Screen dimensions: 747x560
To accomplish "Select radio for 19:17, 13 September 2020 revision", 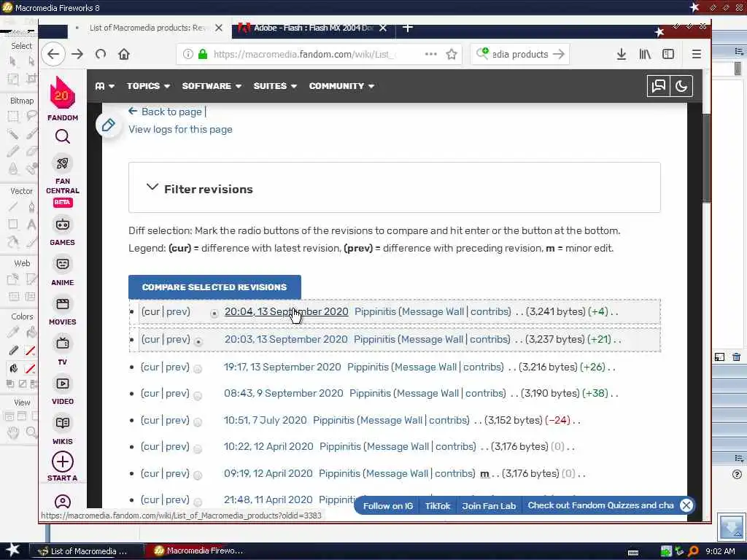I will tap(198, 368).
